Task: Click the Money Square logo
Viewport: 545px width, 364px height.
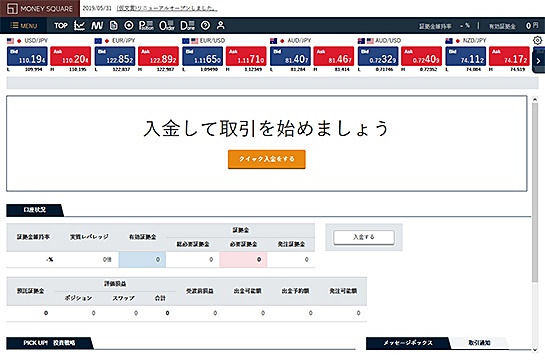Action: pyautogui.click(x=40, y=8)
